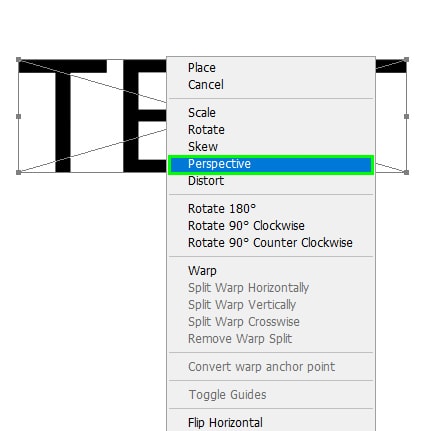This screenshot has height=431, width=422.
Task: Click the left-middle transform handle
Action: tap(19, 116)
